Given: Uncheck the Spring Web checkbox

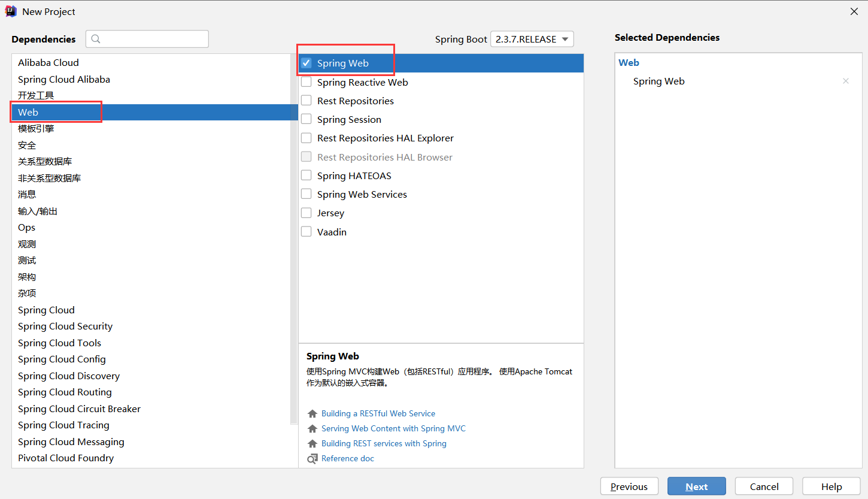Looking at the screenshot, I should pos(306,63).
